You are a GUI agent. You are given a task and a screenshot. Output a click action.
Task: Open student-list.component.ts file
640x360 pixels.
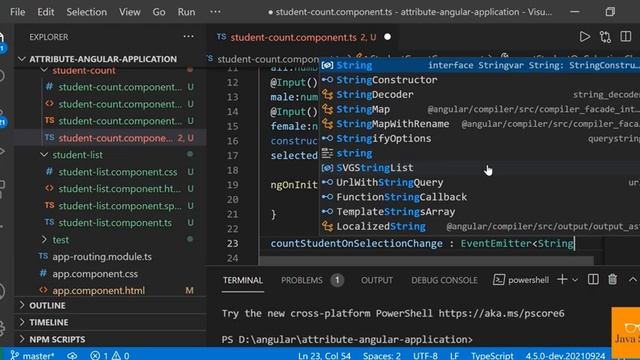click(115, 223)
